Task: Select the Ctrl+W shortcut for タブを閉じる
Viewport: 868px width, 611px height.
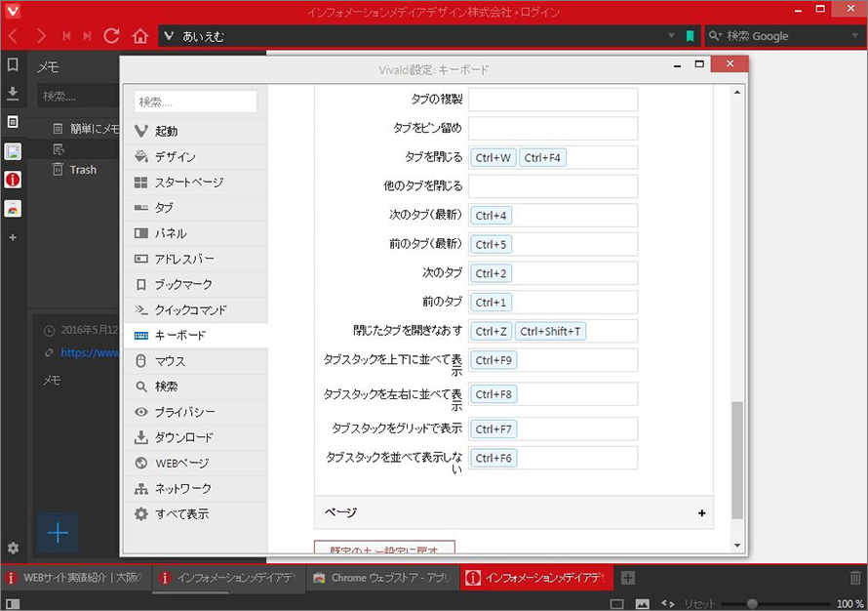Action: [x=493, y=158]
